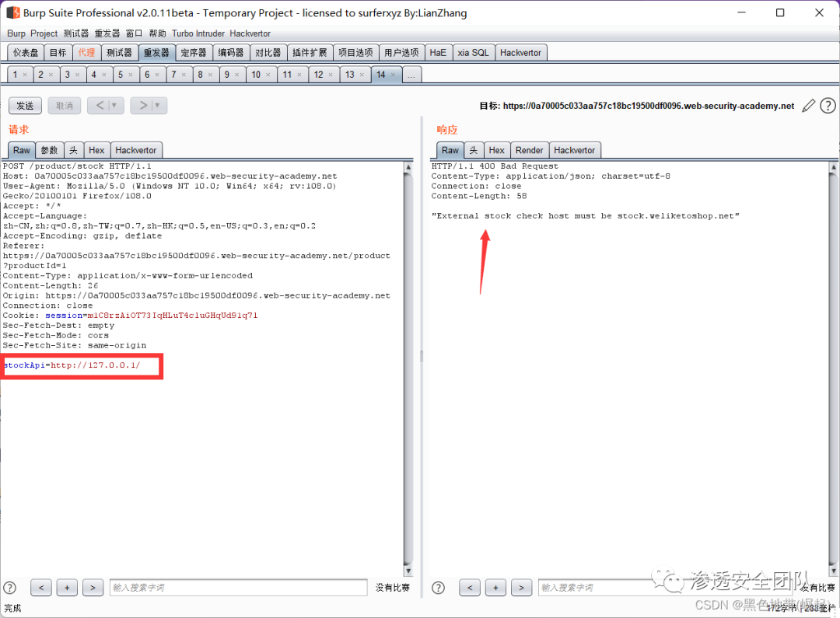Viewport: 840px width, 618px height.
Task: Click request pane vertical scrollbar
Action: click(408, 369)
